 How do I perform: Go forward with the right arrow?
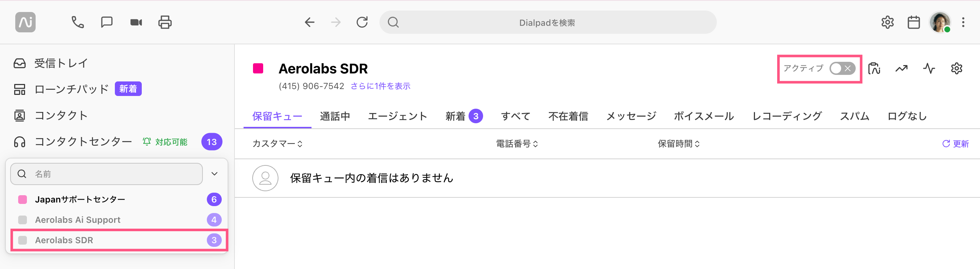[x=336, y=23]
